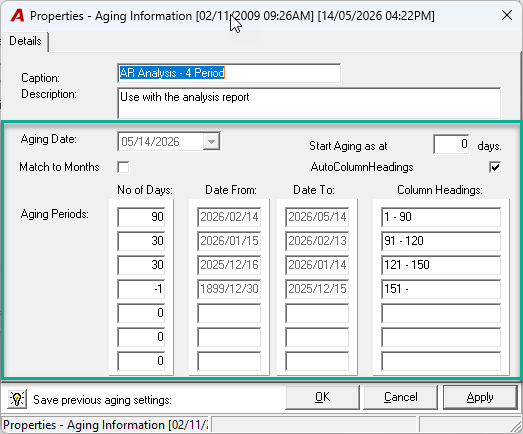Uncheck the AutoColumnHeadings checkbox
The image size is (523, 434).
pyautogui.click(x=495, y=167)
